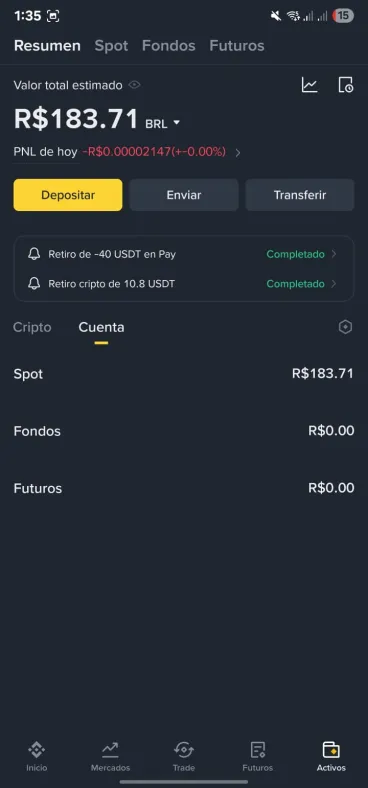Tap the yellow Depositar button
This screenshot has width=368, height=788.
(68, 195)
